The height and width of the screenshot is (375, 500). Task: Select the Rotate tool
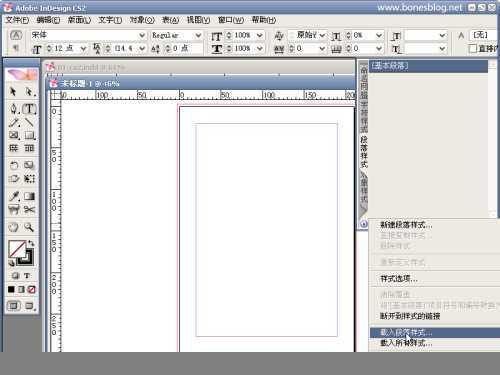(x=14, y=165)
